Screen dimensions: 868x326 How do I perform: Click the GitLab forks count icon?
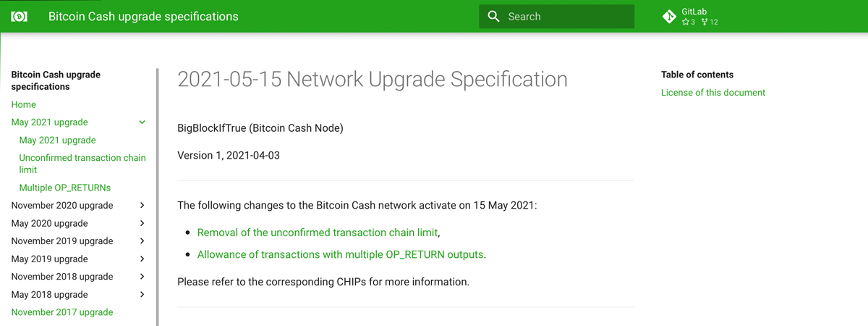point(705,22)
